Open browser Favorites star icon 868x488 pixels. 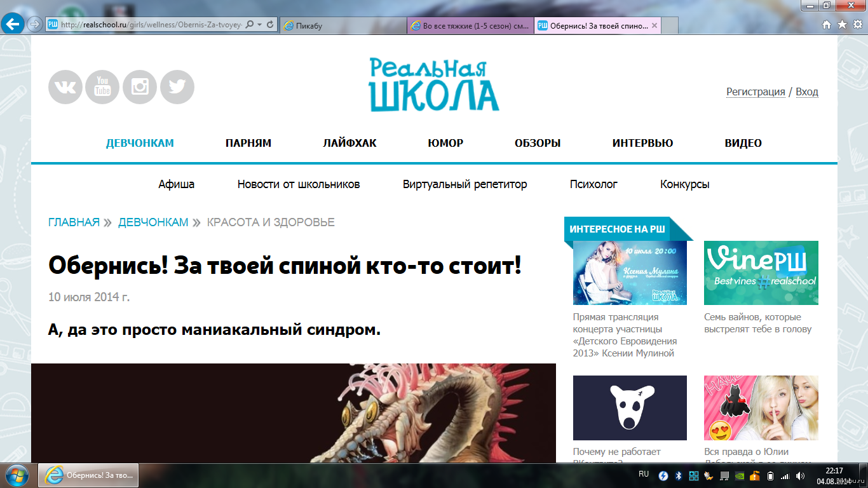coord(842,25)
